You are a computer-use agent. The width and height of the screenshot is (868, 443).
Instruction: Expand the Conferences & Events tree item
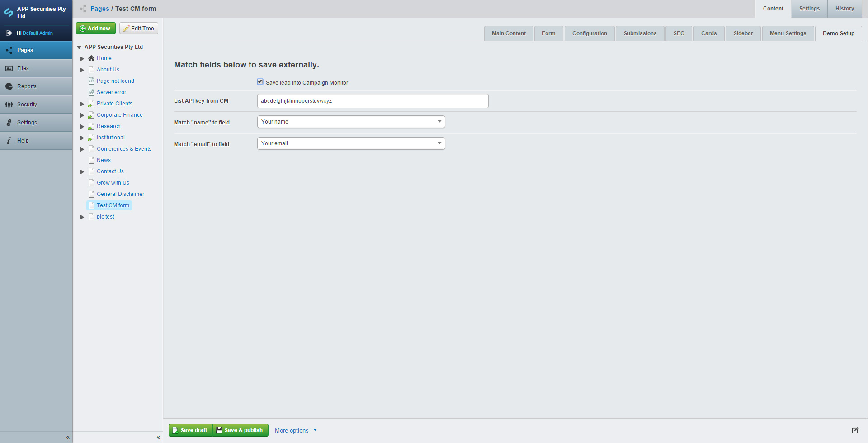[82, 149]
